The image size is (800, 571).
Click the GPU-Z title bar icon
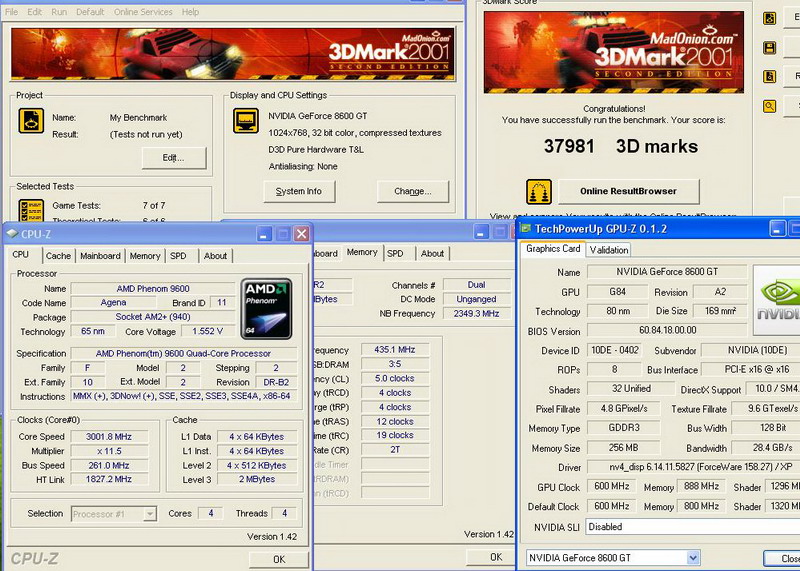(526, 229)
